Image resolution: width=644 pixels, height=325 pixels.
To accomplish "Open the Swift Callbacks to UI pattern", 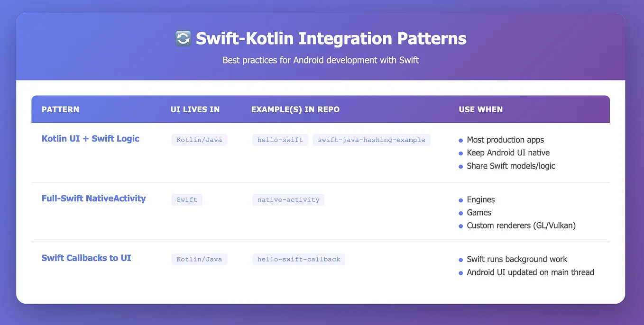I will pyautogui.click(x=86, y=258).
